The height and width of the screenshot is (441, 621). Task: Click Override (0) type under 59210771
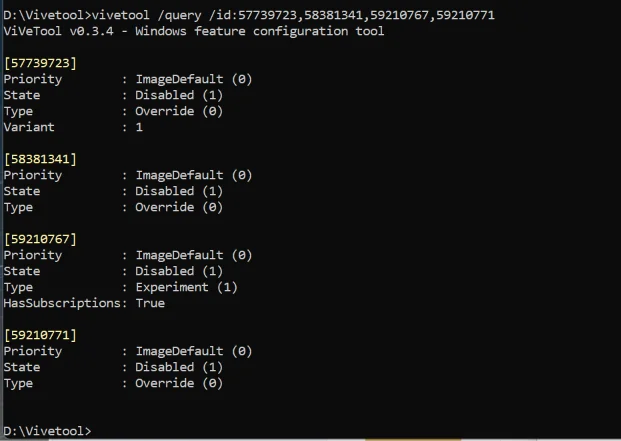(179, 383)
